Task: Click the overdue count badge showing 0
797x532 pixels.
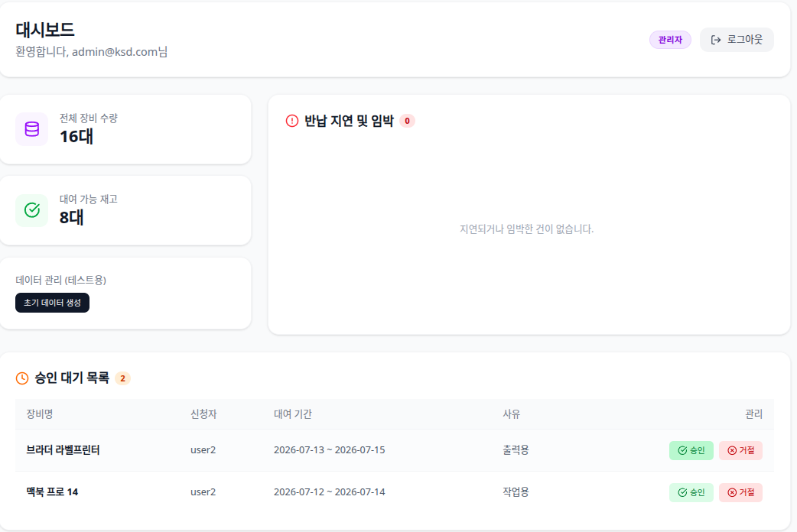Action: 407,121
